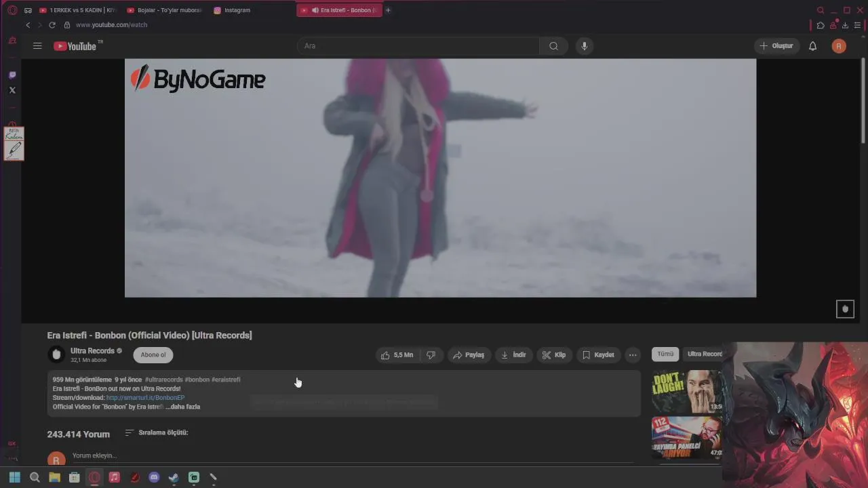Screen dimensions: 868x488
Task: Open the account avatar menu in the YouTube header
Action: 839,46
